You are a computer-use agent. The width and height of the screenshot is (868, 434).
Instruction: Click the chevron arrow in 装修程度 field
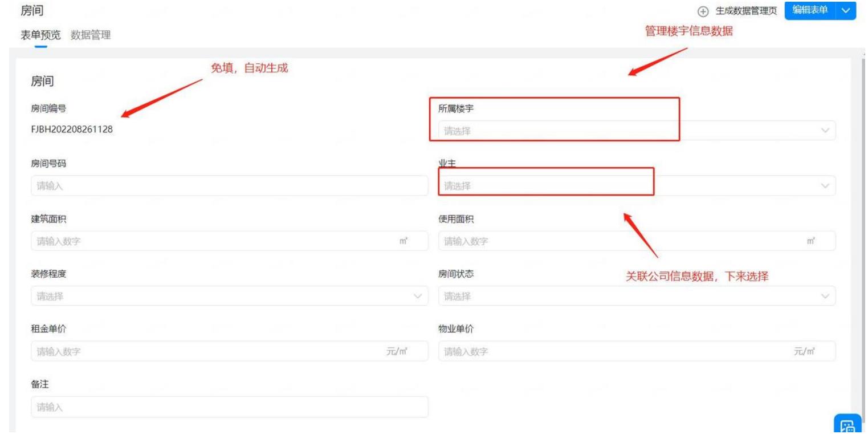[x=417, y=296]
